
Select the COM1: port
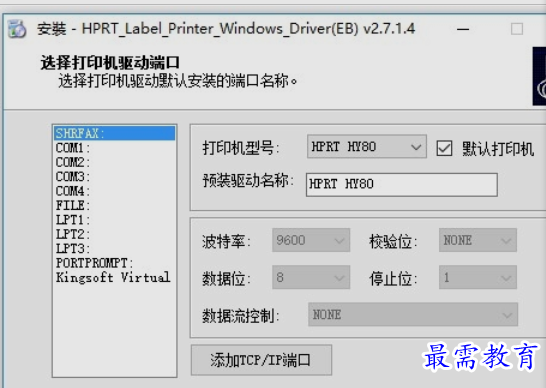click(114, 148)
